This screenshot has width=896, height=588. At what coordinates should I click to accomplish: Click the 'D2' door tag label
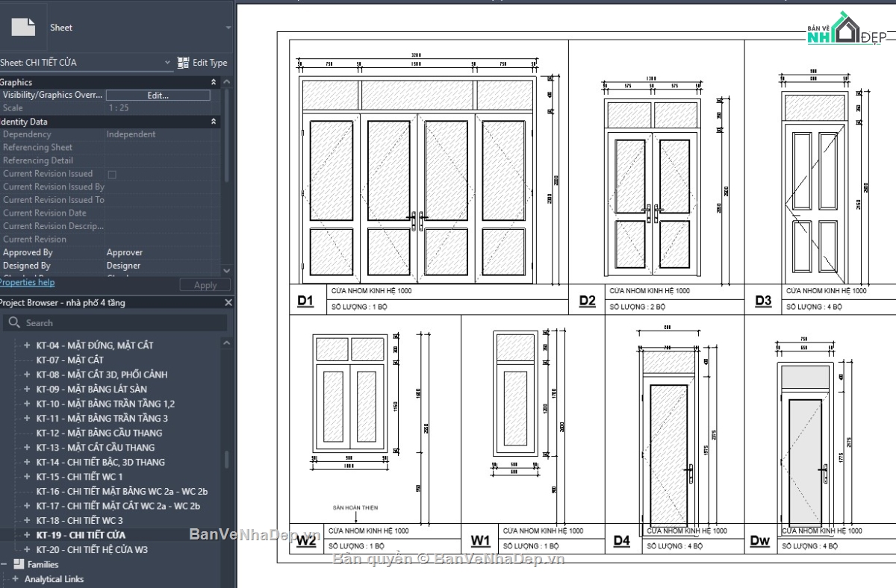click(588, 301)
